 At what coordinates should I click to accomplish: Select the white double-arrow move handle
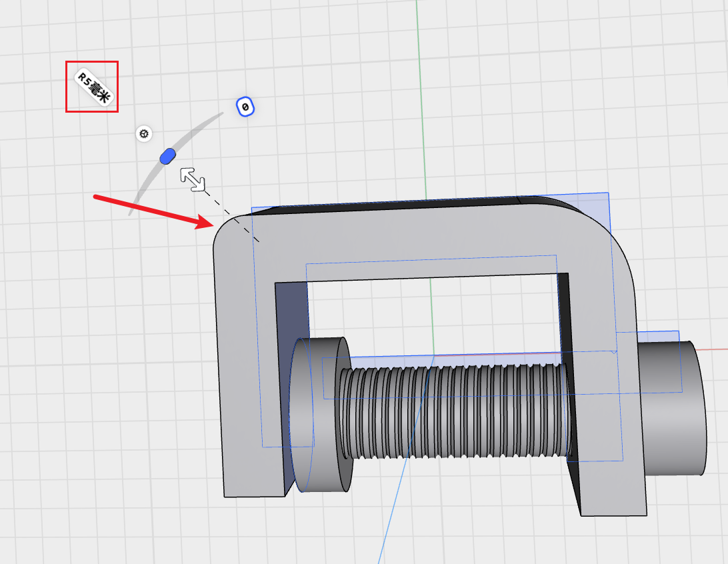[x=192, y=179]
